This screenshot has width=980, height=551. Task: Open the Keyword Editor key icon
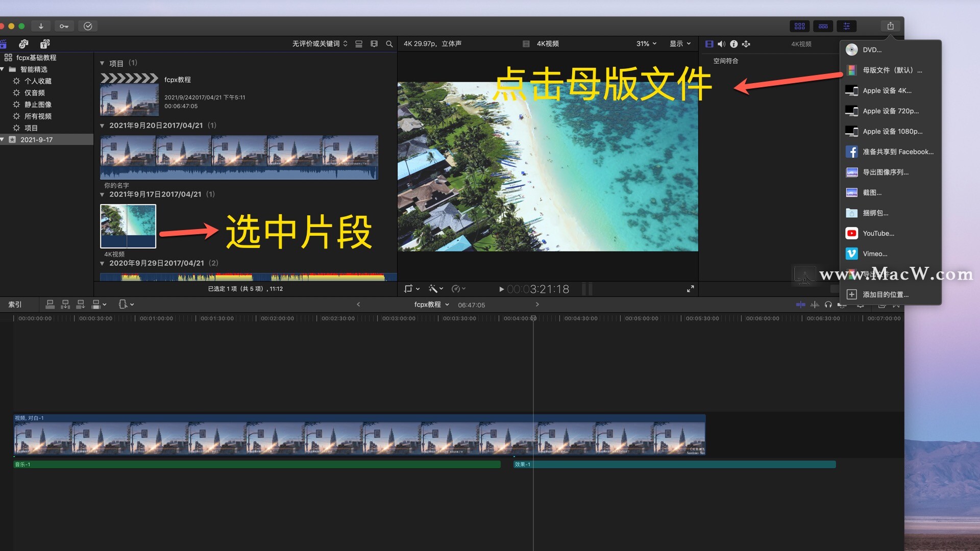click(x=64, y=26)
